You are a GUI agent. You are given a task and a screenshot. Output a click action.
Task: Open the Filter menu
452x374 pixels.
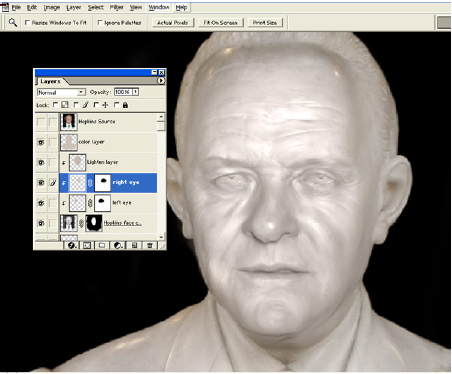pos(117,7)
